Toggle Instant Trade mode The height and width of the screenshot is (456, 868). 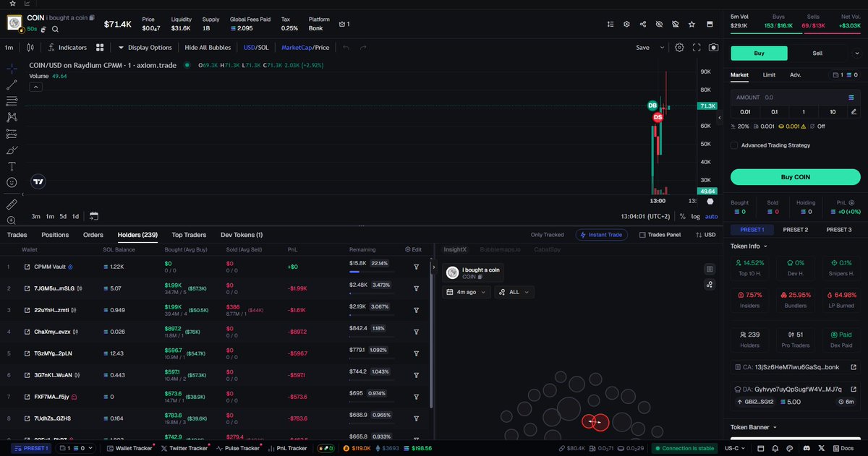pos(602,235)
